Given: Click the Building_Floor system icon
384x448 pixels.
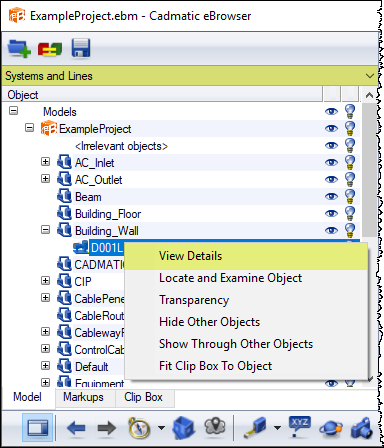Looking at the screenshot, I should 64,213.
